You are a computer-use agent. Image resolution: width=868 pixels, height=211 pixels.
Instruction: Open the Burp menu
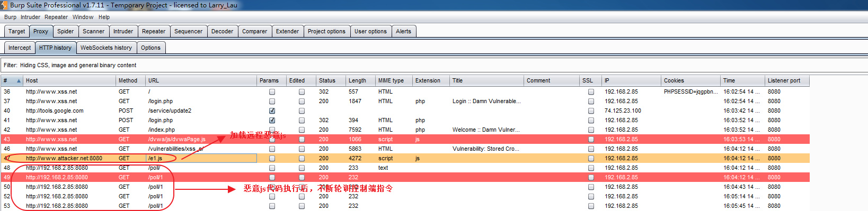[x=10, y=17]
